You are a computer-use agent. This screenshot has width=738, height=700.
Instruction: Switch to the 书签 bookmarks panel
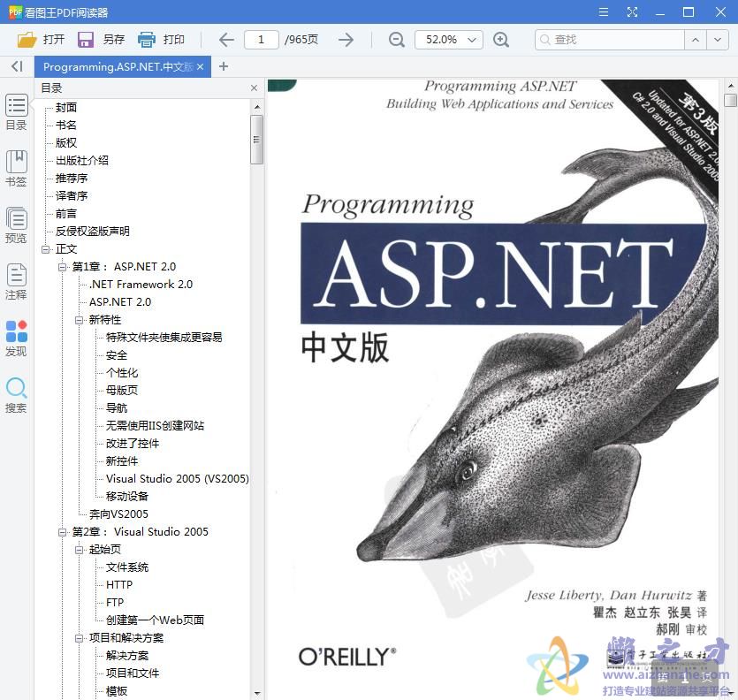tap(16, 165)
